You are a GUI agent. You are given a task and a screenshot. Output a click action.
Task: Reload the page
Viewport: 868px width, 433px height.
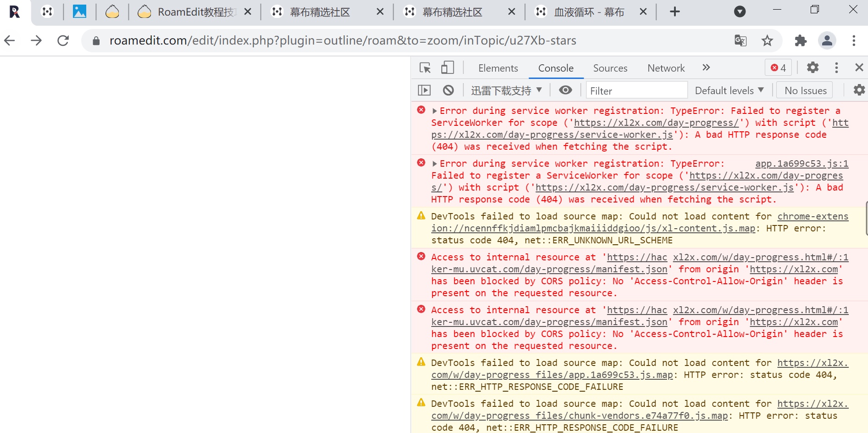click(x=63, y=41)
